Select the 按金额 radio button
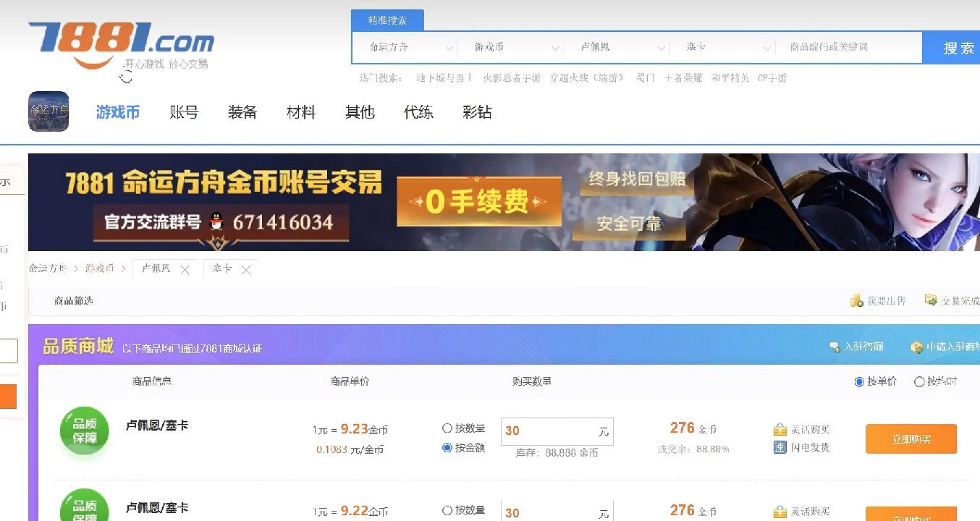Image resolution: width=980 pixels, height=521 pixels. coord(447,446)
